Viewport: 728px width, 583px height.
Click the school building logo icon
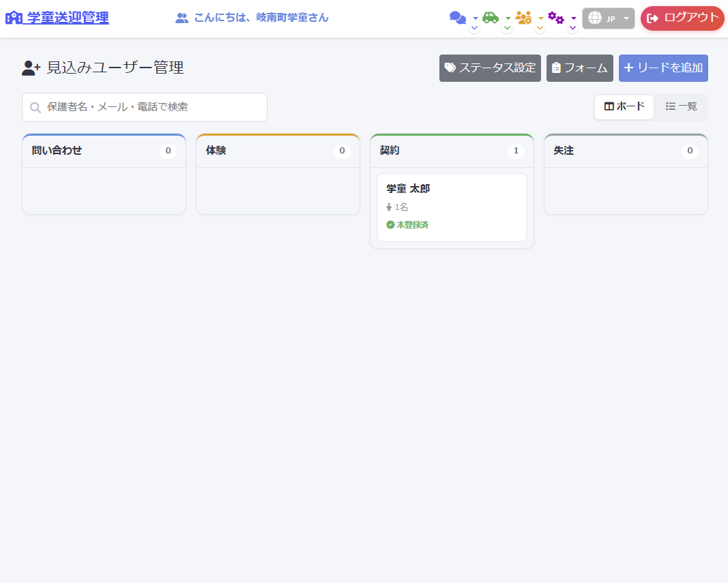[x=14, y=18]
